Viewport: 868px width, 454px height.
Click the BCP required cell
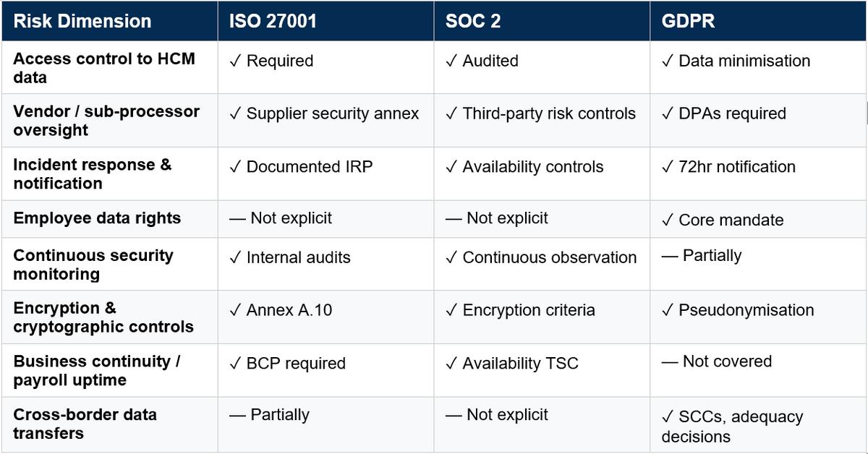325,370
